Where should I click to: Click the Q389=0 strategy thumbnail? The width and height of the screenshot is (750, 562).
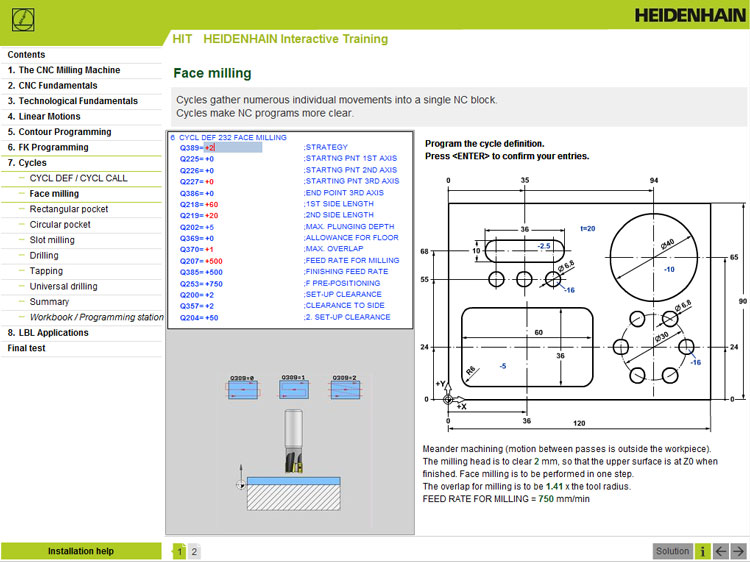click(x=243, y=387)
